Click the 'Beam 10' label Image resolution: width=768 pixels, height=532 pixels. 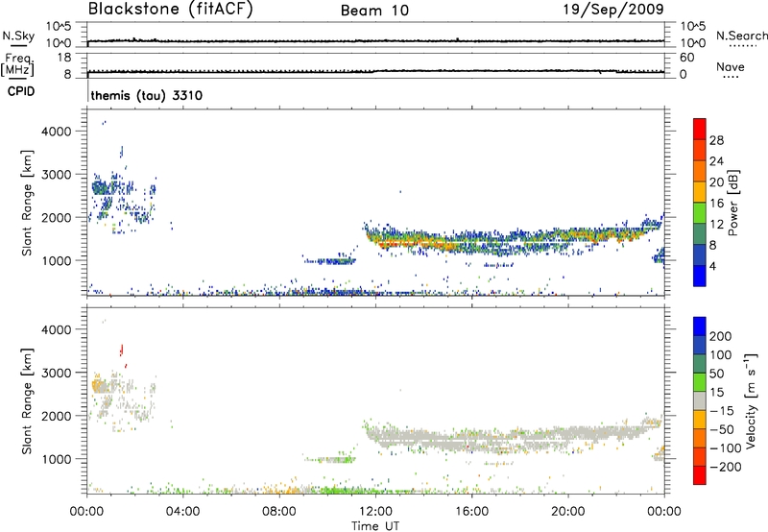pyautogui.click(x=374, y=11)
